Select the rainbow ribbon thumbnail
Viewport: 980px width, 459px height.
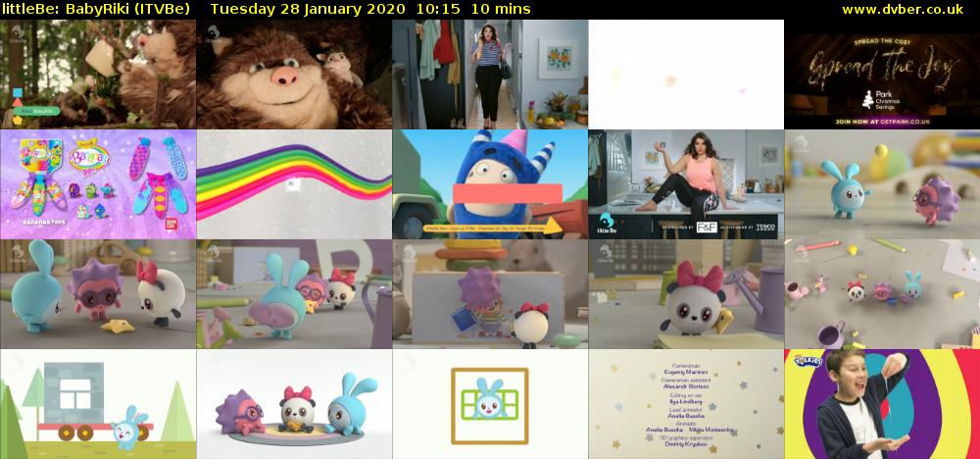click(x=294, y=184)
